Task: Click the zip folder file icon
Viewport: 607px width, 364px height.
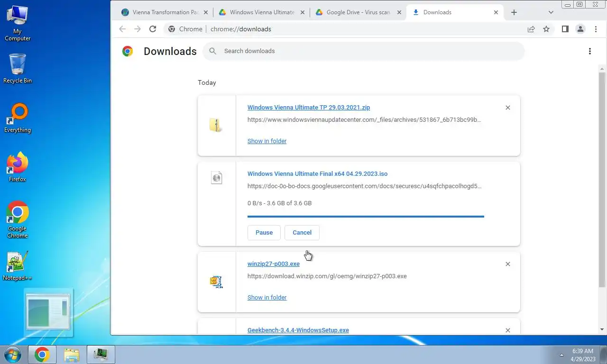Action: tap(216, 125)
